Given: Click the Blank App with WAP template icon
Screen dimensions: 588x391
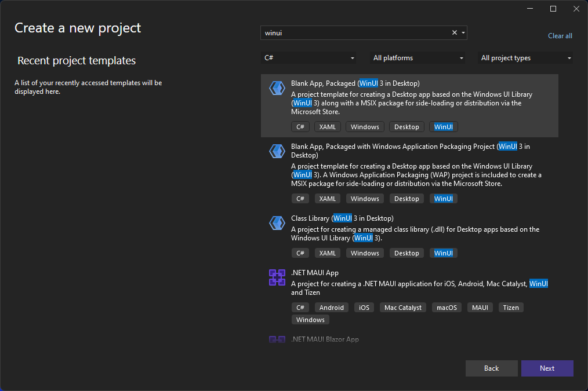Looking at the screenshot, I should [x=277, y=151].
